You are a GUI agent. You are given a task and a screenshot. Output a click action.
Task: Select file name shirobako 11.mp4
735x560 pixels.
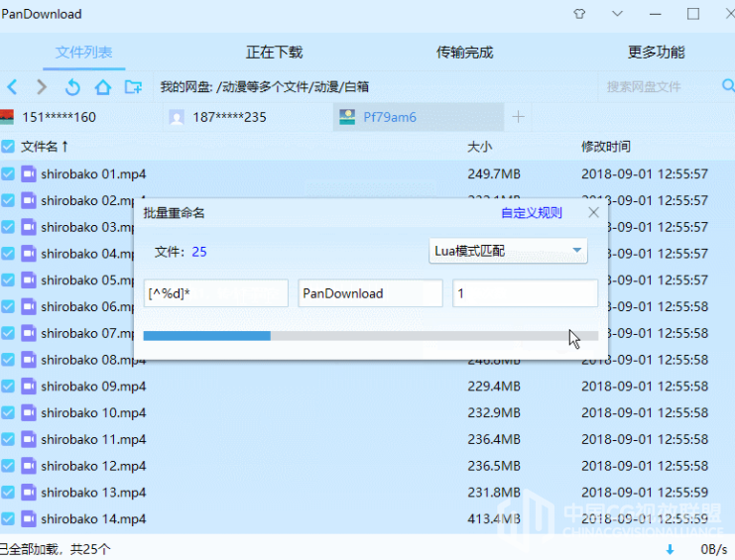tap(93, 439)
